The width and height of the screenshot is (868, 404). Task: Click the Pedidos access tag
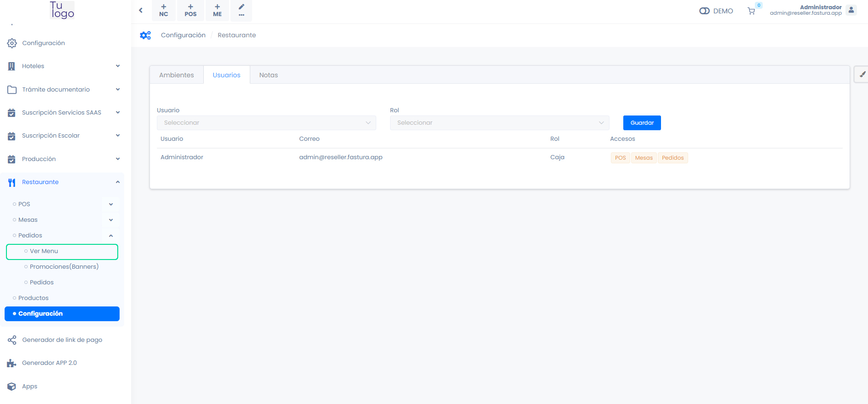tap(673, 158)
